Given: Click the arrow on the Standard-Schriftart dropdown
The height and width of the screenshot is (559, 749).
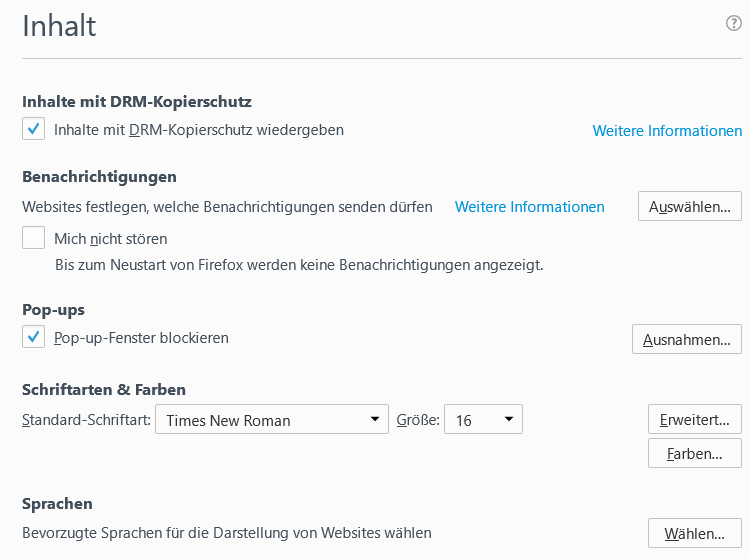Looking at the screenshot, I should pyautogui.click(x=375, y=419).
